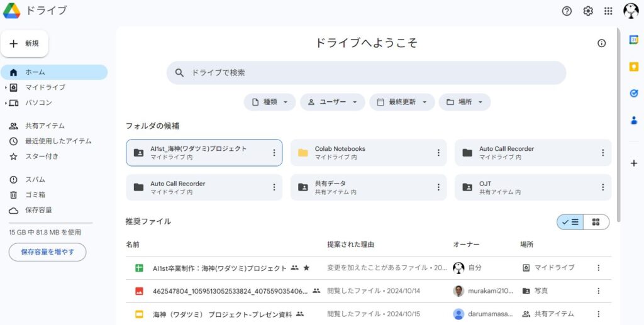Focus the ドライブで検索 search field
Image resolution: width=644 pixels, height=325 pixels.
tap(367, 73)
